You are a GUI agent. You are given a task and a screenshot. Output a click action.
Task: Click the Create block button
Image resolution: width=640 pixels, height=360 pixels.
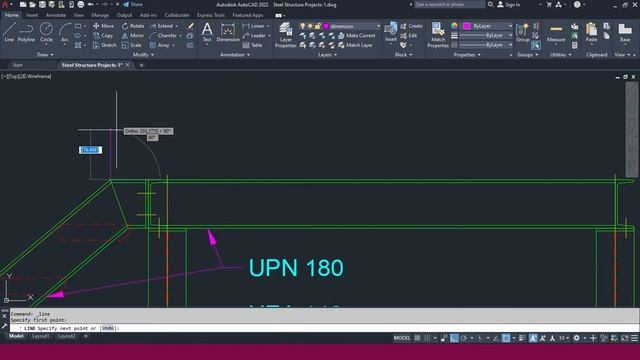[411, 26]
